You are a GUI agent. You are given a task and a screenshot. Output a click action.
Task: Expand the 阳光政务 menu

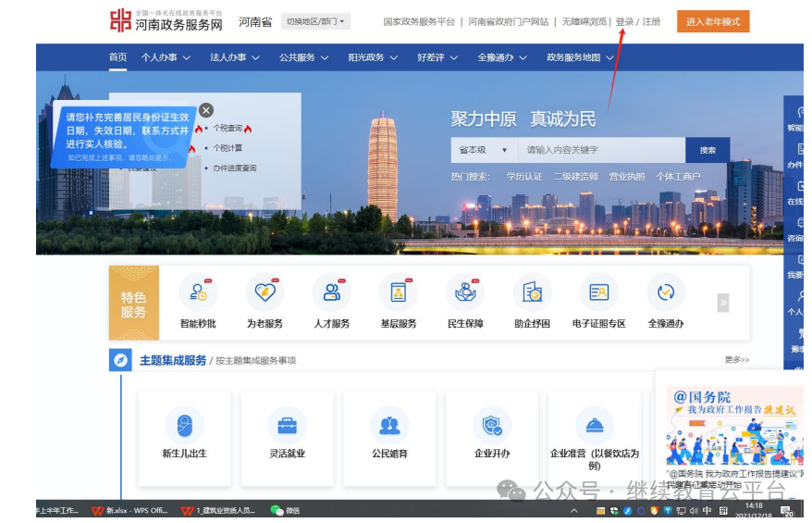click(x=373, y=57)
